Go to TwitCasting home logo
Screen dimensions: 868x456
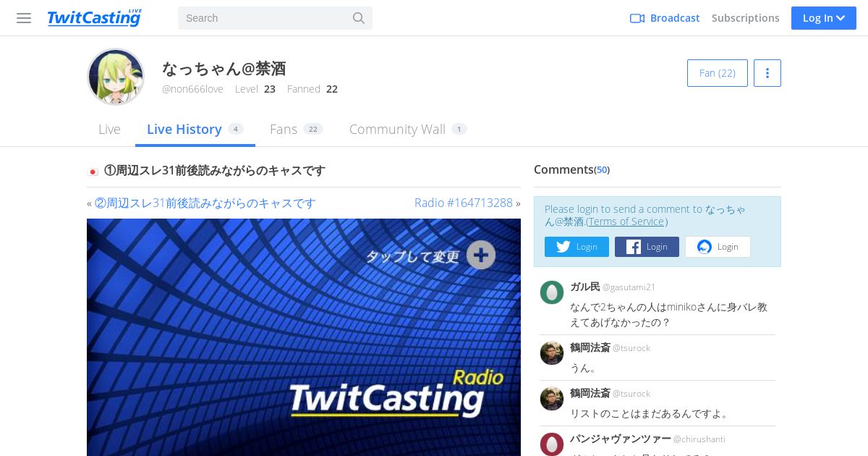(95, 17)
